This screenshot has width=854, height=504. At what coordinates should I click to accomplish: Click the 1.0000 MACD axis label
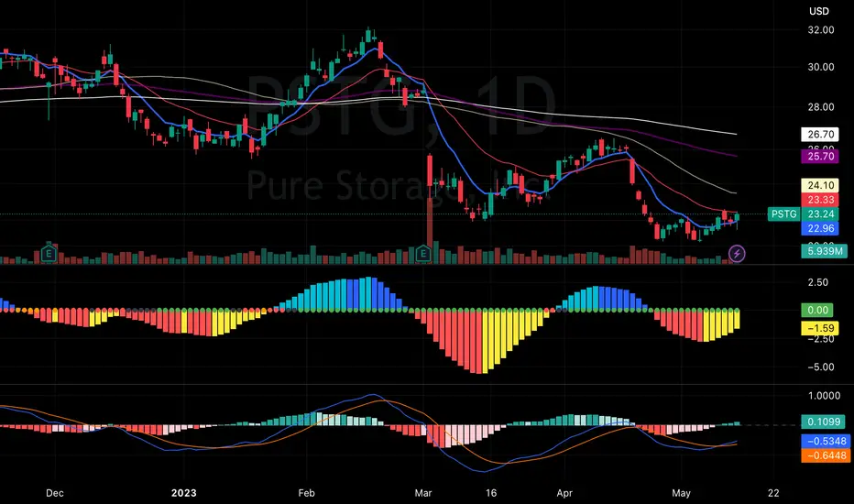[x=824, y=396]
